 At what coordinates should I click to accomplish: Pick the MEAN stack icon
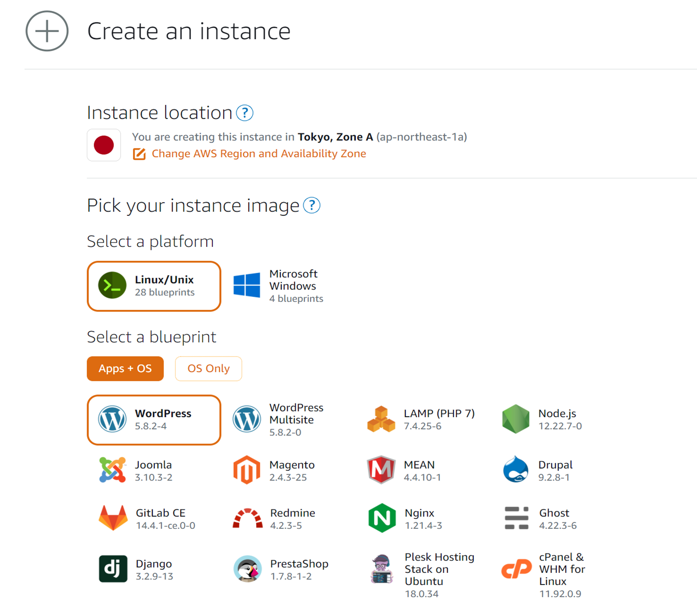[381, 470]
